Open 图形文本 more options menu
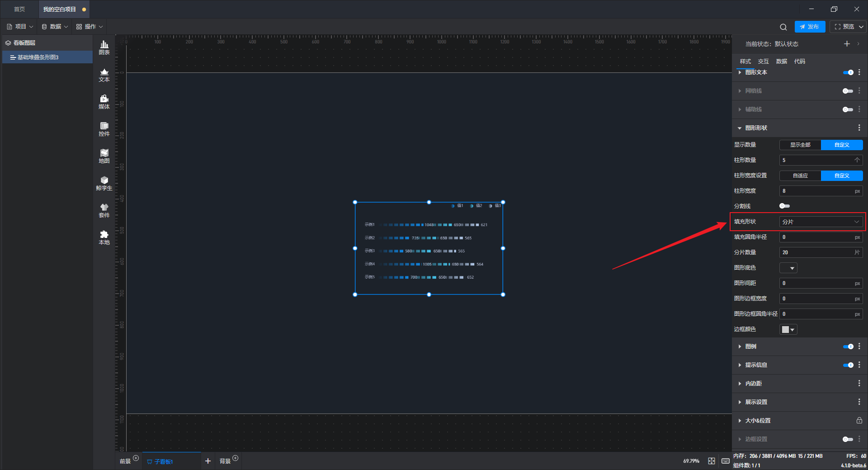868x470 pixels. [859, 72]
